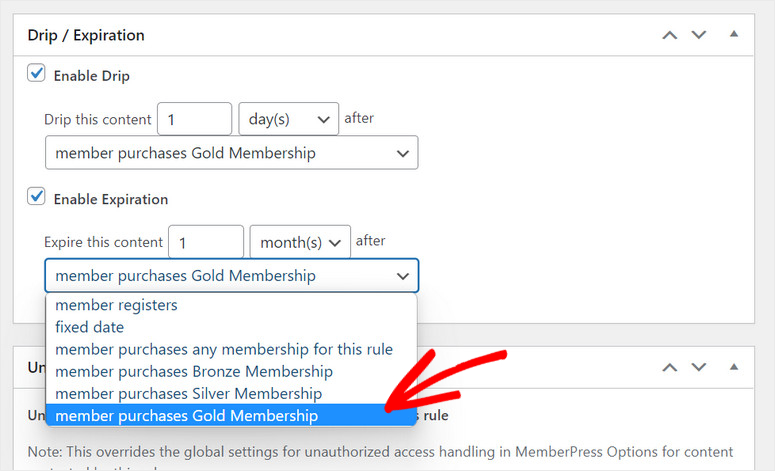Screen dimensions: 775x471
Task: Move Drip / Expiration panel down
Action: 698,35
